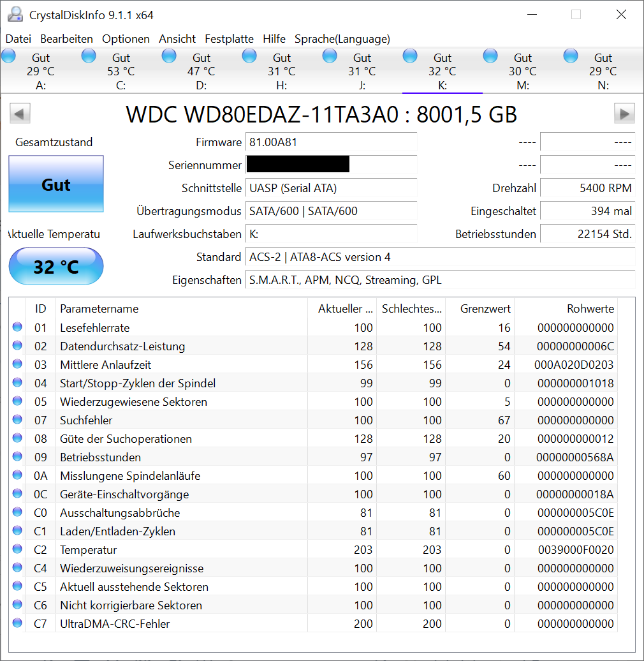Click the redacted Seriennummer field
The height and width of the screenshot is (661, 644).
(332, 165)
